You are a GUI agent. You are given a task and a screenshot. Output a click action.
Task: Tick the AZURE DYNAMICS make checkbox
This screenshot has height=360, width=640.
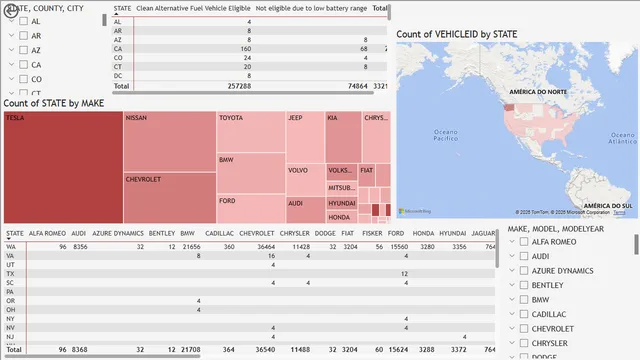tap(524, 271)
